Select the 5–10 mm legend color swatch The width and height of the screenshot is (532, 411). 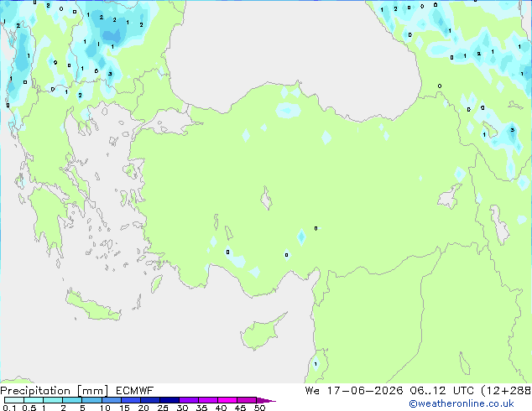click(x=91, y=400)
